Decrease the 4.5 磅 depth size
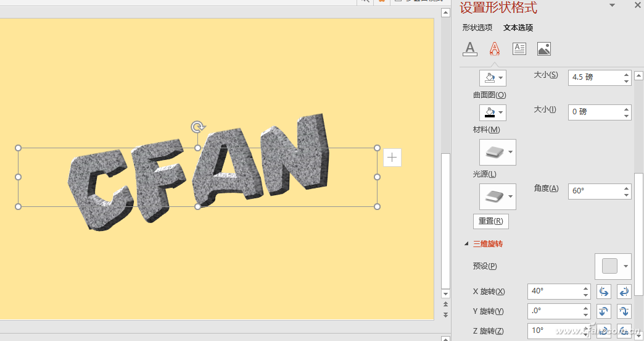This screenshot has height=341, width=644. pyautogui.click(x=626, y=81)
